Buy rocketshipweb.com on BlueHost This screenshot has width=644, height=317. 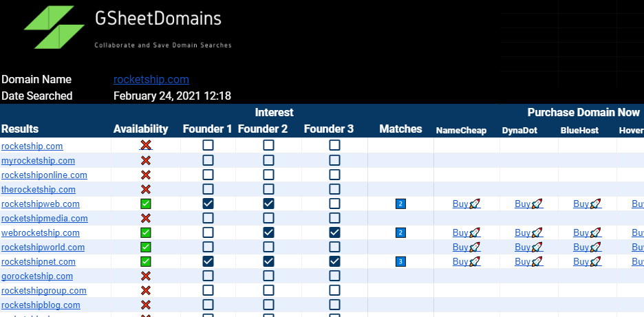pyautogui.click(x=588, y=204)
